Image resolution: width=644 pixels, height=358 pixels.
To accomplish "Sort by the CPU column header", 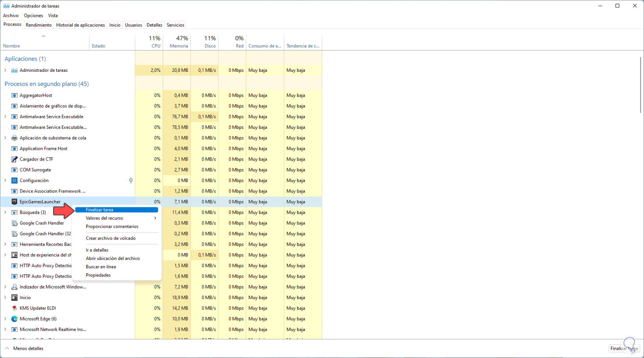I will [x=149, y=42].
